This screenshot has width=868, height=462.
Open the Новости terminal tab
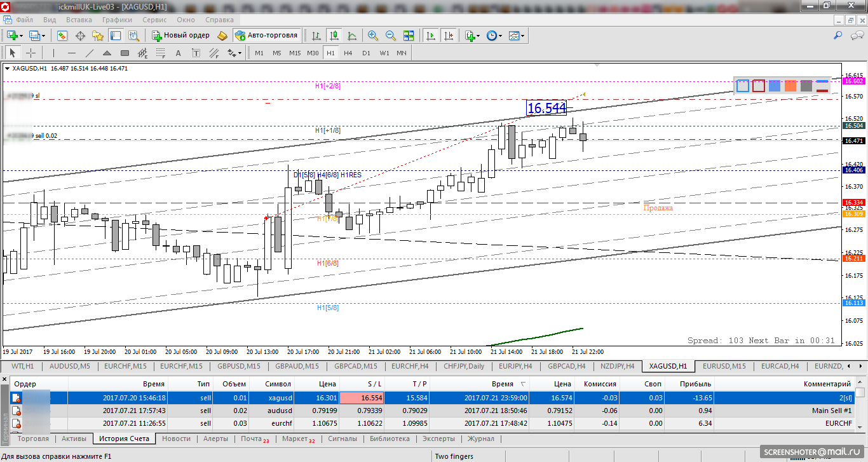click(176, 438)
